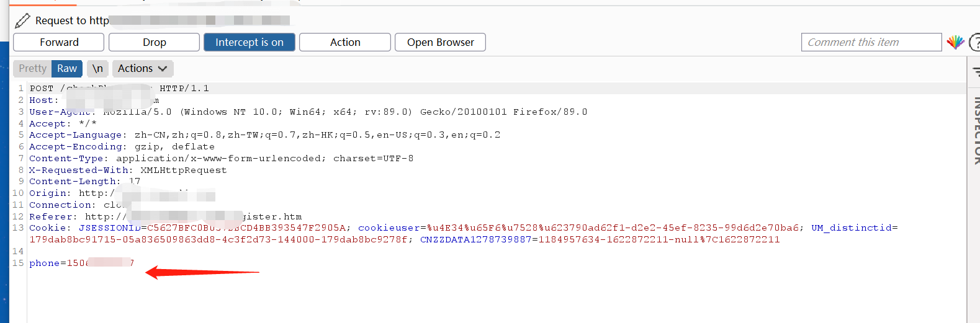Viewport: 980px width, 323px height.
Task: Open the Action button menu
Action: point(345,42)
